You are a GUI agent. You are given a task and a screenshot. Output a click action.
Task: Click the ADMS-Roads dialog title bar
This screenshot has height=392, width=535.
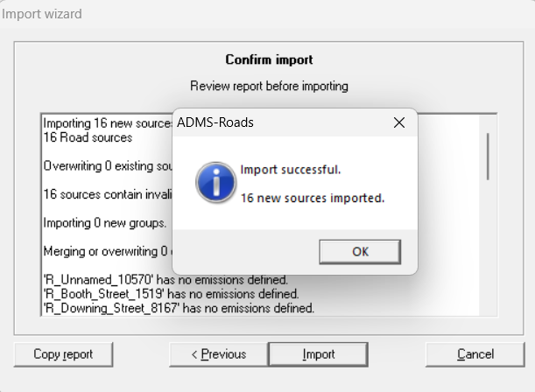pos(280,122)
